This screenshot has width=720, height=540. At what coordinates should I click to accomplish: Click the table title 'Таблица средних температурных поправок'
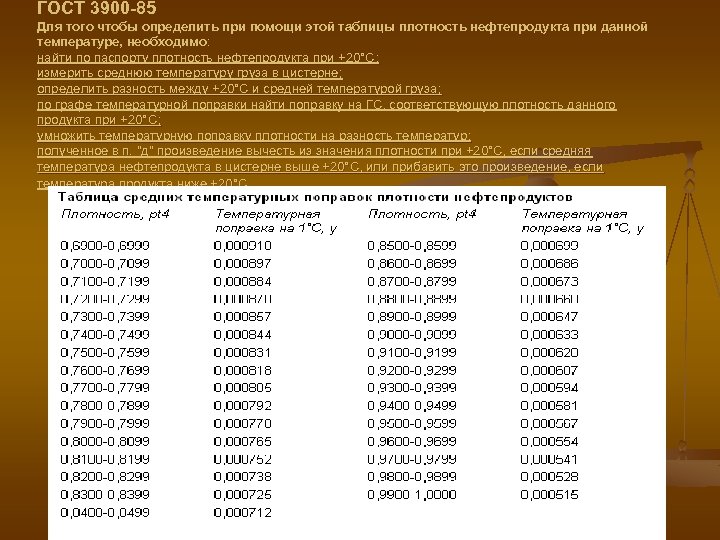point(315,197)
